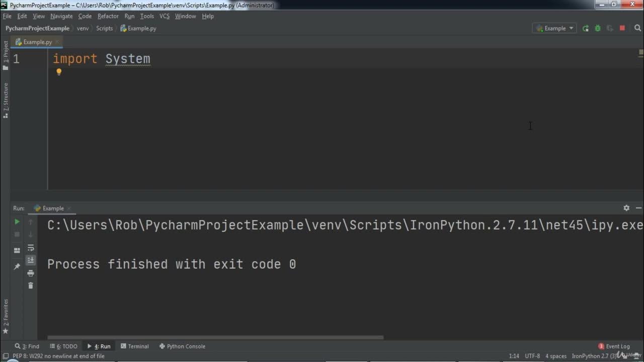Image resolution: width=644 pixels, height=362 pixels.
Task: Click the import keyword in the editor
Action: point(75,59)
